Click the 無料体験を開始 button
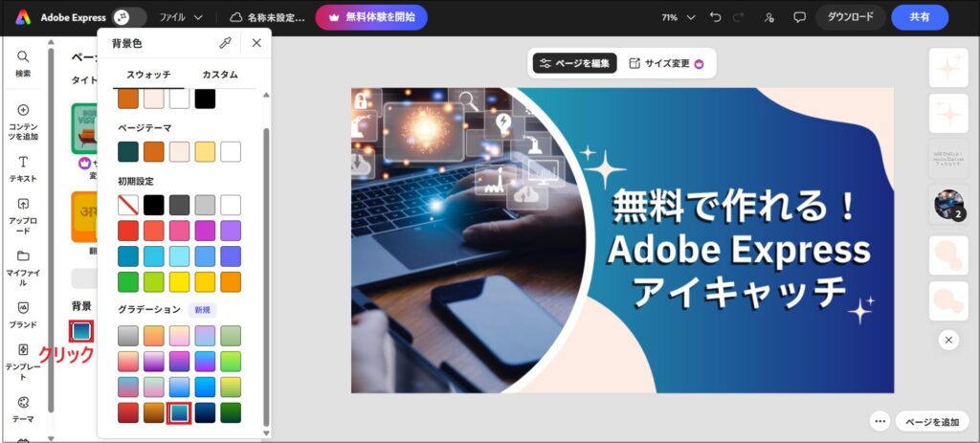980x443 pixels. [371, 17]
